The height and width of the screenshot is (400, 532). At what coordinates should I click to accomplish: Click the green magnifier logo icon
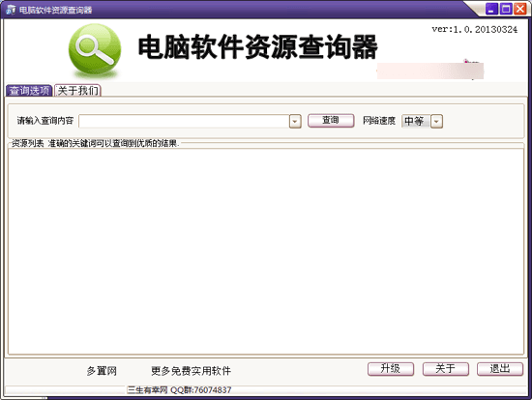(95, 50)
